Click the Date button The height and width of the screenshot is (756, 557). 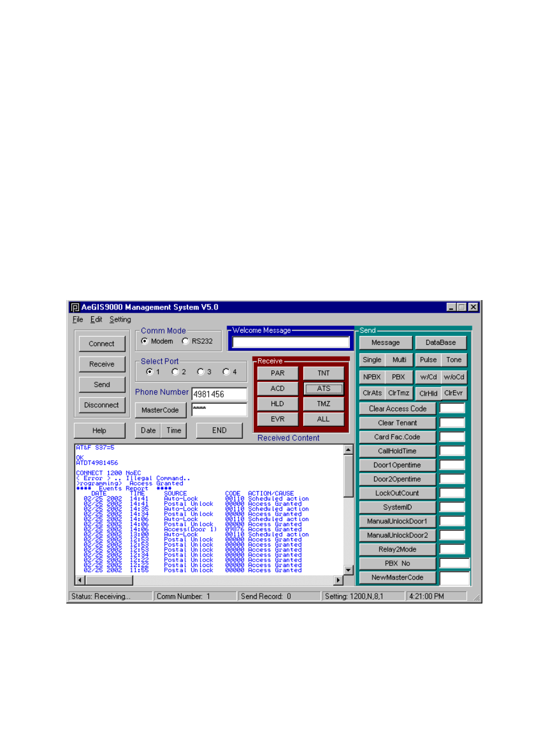pyautogui.click(x=148, y=431)
